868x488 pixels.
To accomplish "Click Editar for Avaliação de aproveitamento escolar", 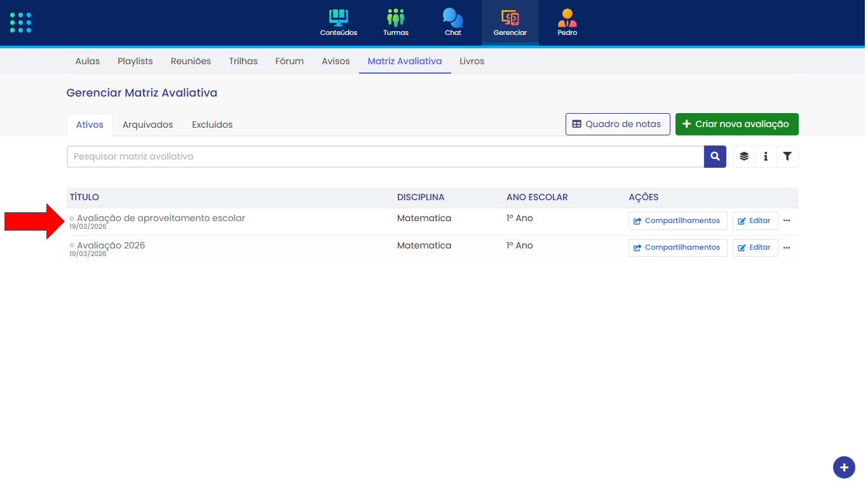I will [756, 220].
